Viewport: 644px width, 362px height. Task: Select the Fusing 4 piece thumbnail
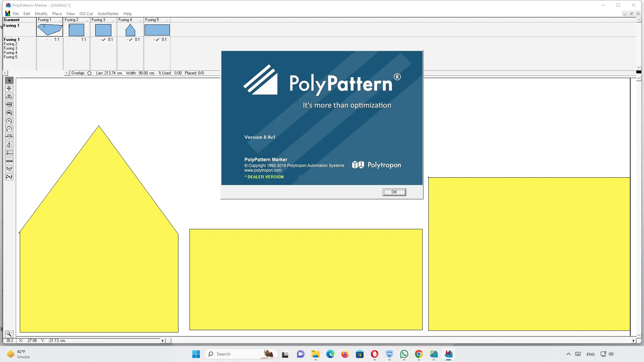coord(130,31)
